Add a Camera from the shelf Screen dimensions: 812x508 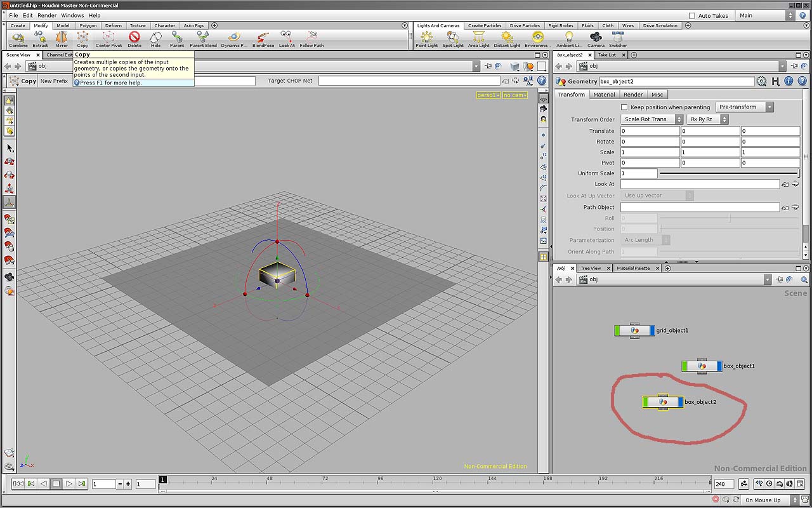pyautogui.click(x=596, y=39)
